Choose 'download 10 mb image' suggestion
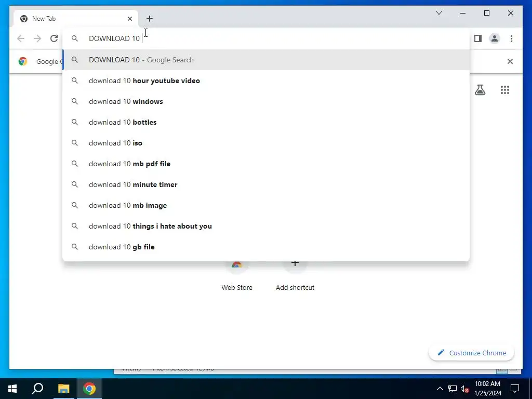Screen dimensions: 532x399 (x=266, y=205)
